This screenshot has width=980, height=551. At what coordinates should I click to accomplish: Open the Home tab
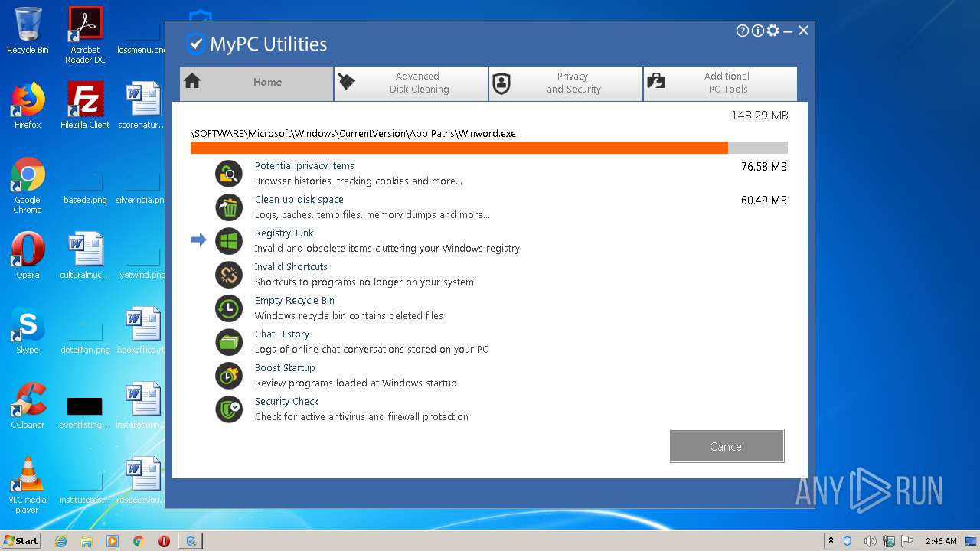(256, 83)
